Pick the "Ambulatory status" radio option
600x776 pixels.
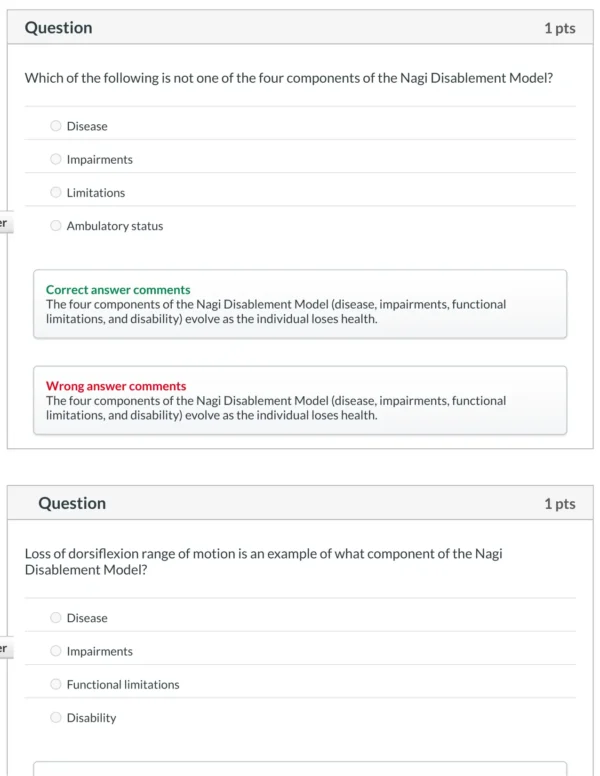tap(56, 226)
